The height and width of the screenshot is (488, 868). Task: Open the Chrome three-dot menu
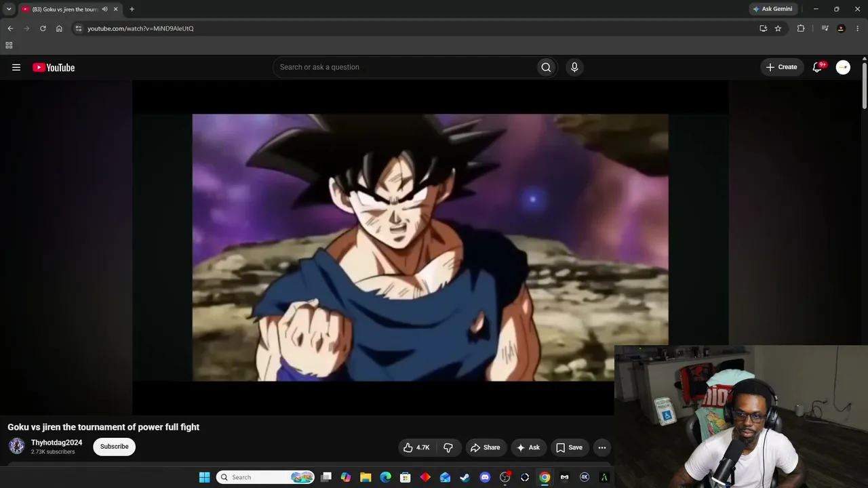(858, 28)
